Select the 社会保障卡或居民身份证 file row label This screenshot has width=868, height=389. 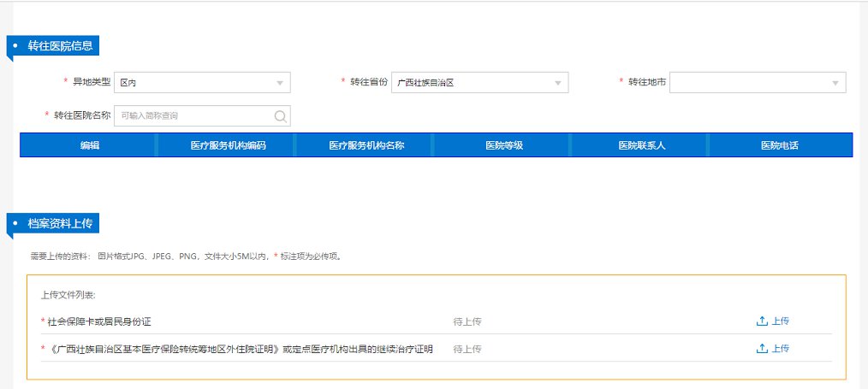[103, 321]
